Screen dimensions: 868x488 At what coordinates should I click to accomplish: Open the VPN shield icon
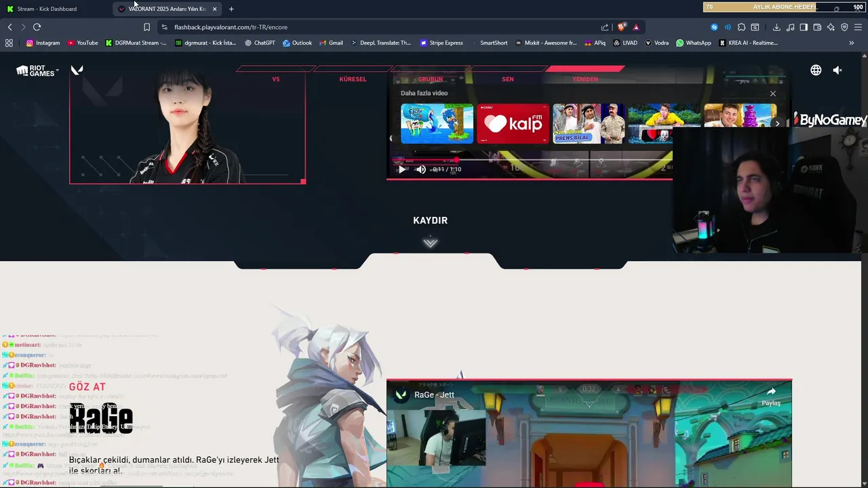coord(844,27)
